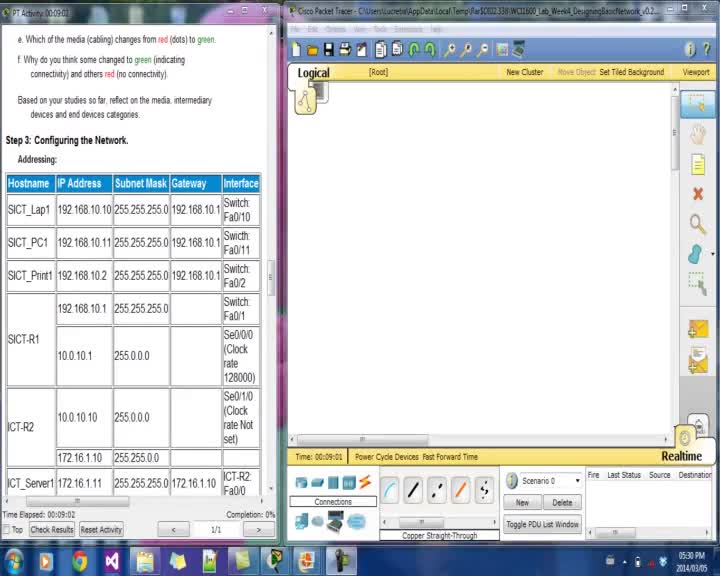Click the Check Results button
720x576 pixels.
click(x=52, y=530)
